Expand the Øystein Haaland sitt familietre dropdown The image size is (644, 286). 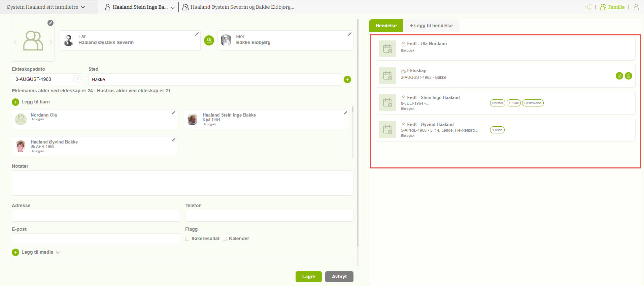[83, 7]
